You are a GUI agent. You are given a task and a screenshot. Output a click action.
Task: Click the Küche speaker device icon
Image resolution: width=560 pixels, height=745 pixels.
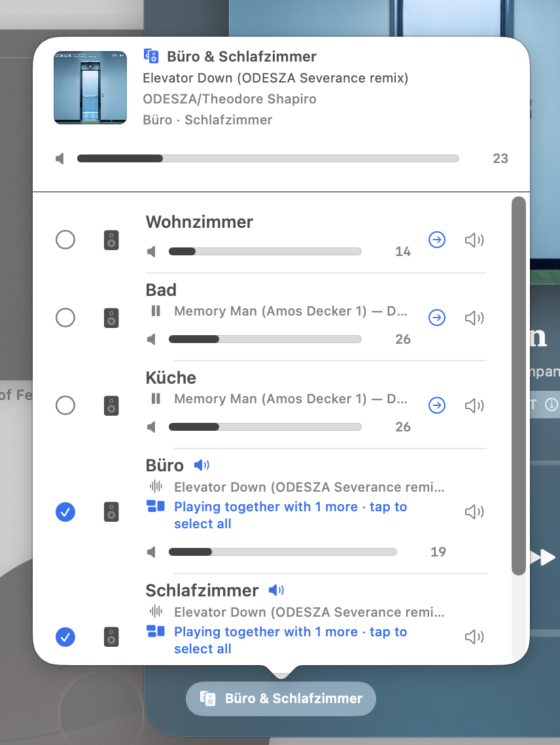(111, 406)
